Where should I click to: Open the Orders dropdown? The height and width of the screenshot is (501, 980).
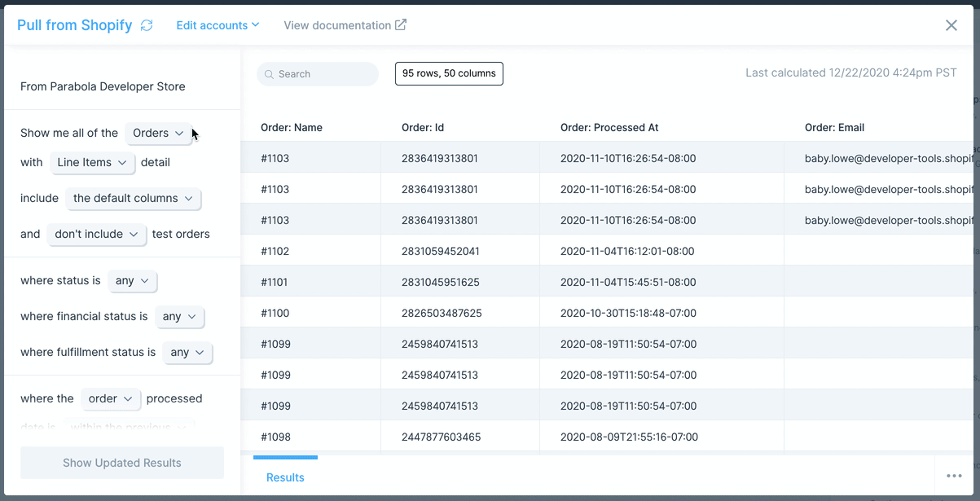159,133
